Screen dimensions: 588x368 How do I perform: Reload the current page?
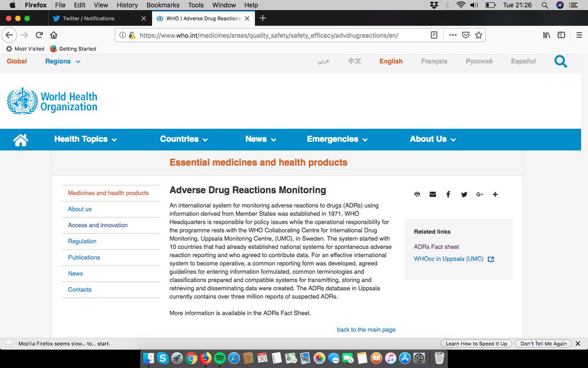tap(39, 35)
